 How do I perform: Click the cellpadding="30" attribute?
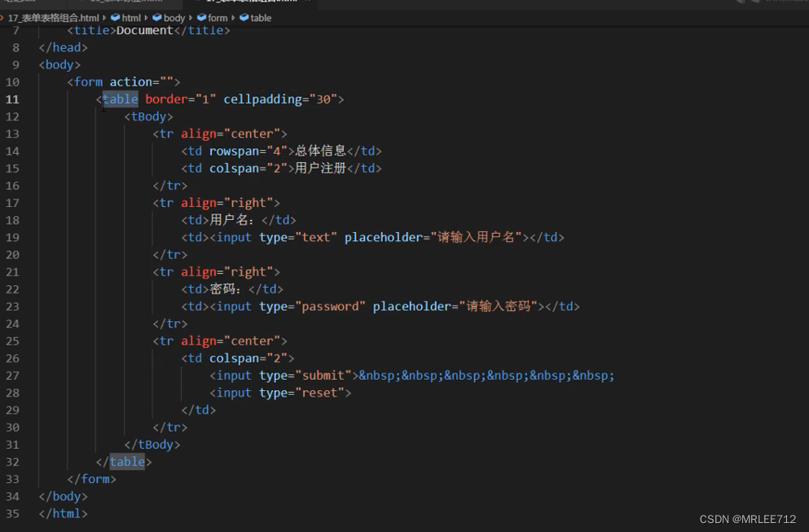click(280, 99)
